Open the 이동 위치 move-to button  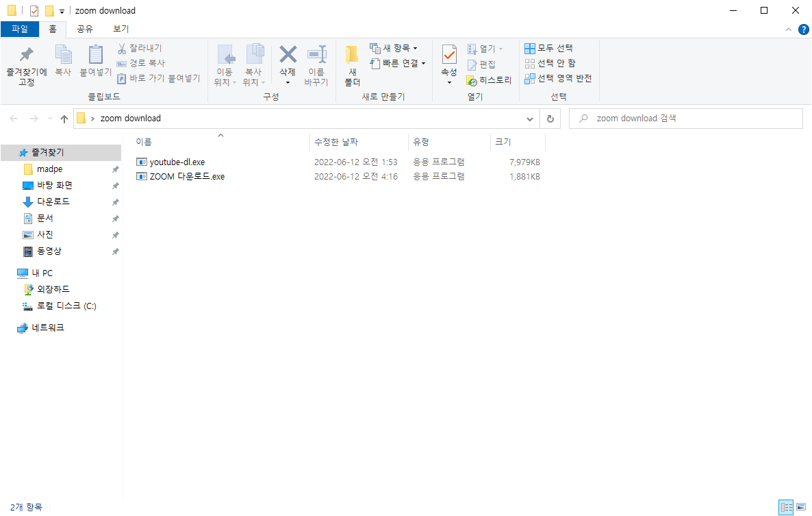coord(225,65)
